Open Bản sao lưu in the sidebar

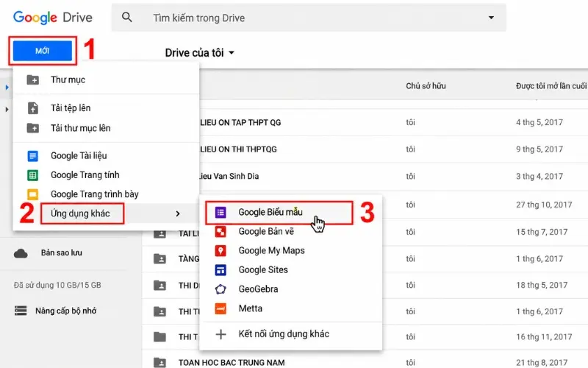(62, 252)
